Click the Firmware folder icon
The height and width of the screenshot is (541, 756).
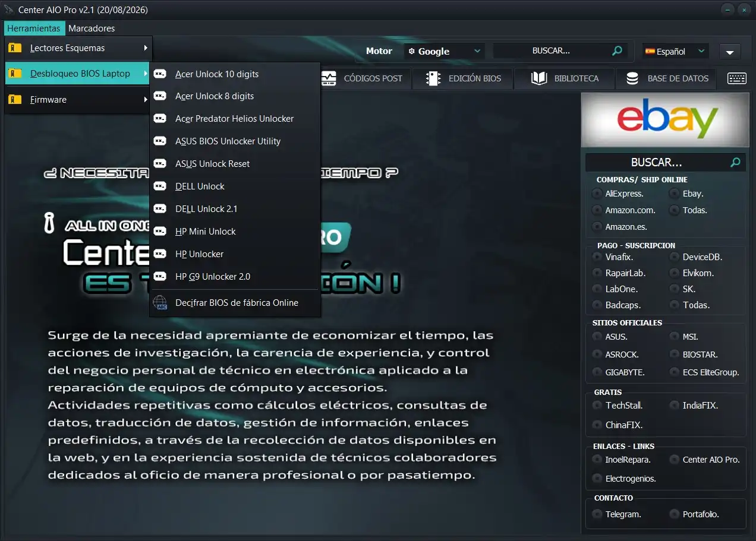point(15,100)
